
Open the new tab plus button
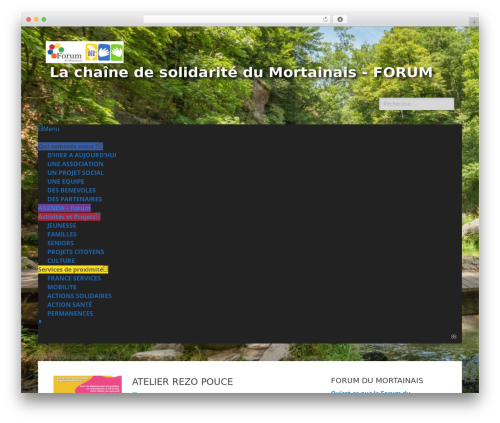tap(474, 22)
